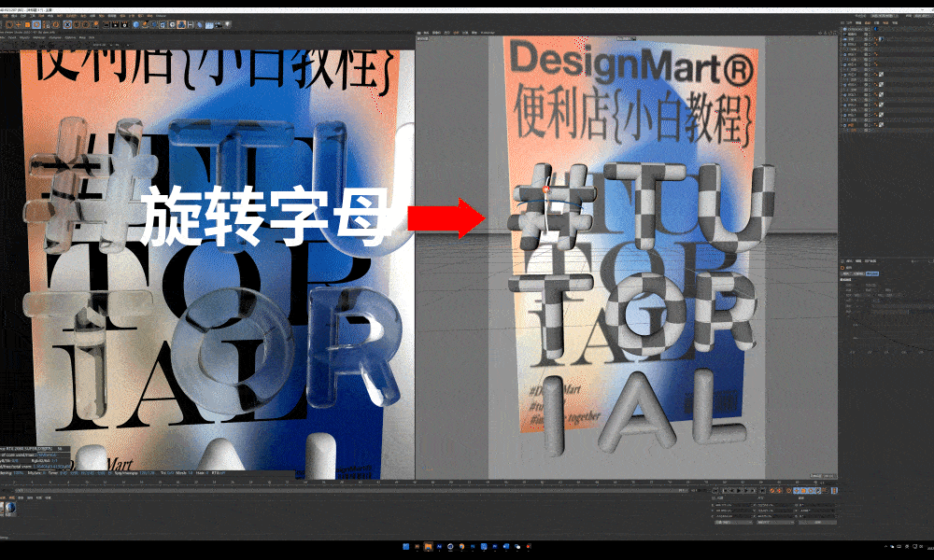Screen dimensions: 934x560
Task: Open ProRender menu in viewport
Action: click(488, 33)
